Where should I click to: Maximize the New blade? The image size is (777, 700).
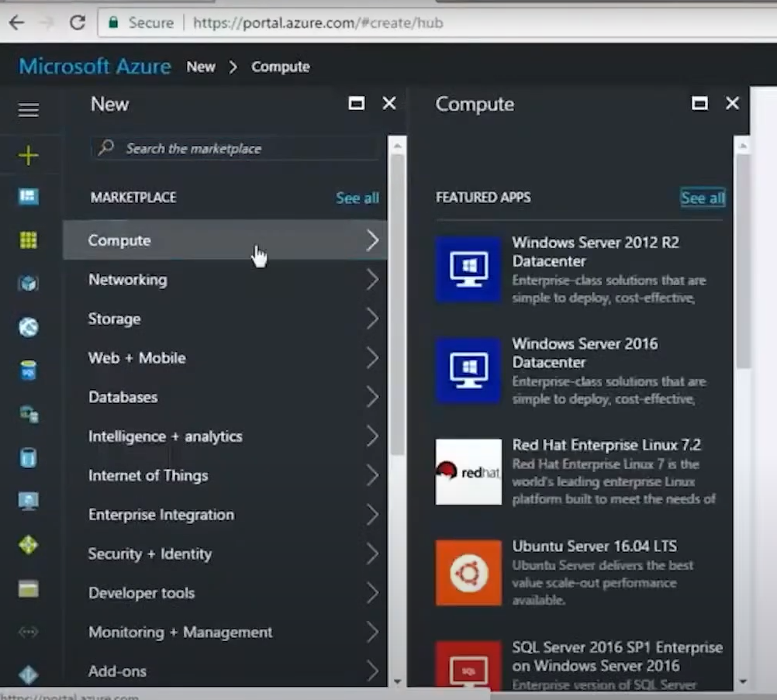(356, 103)
